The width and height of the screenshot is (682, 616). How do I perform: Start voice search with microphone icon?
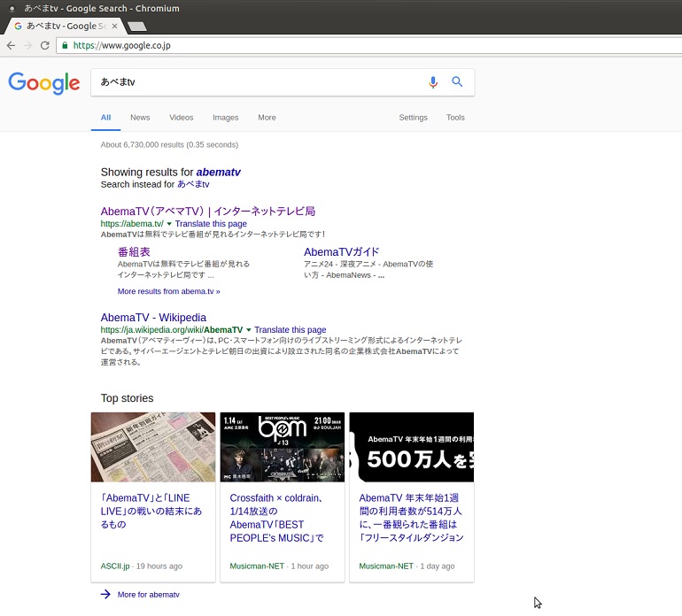pos(433,82)
